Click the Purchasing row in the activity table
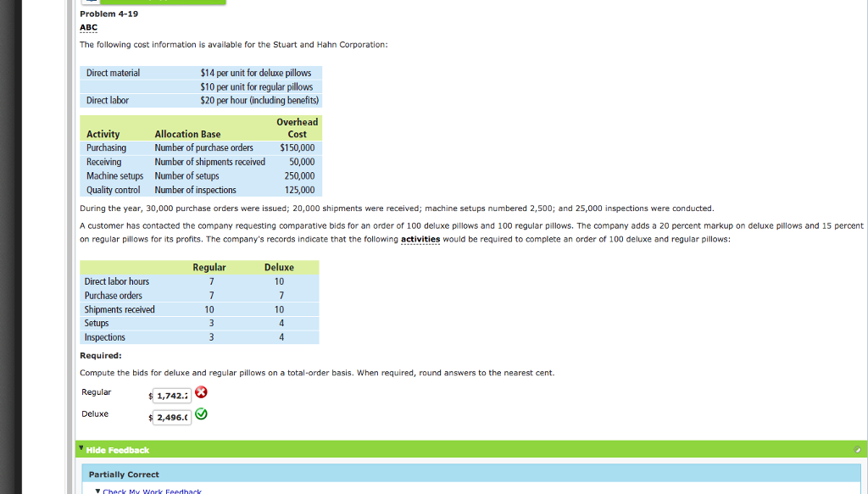The width and height of the screenshot is (868, 494). (x=106, y=147)
